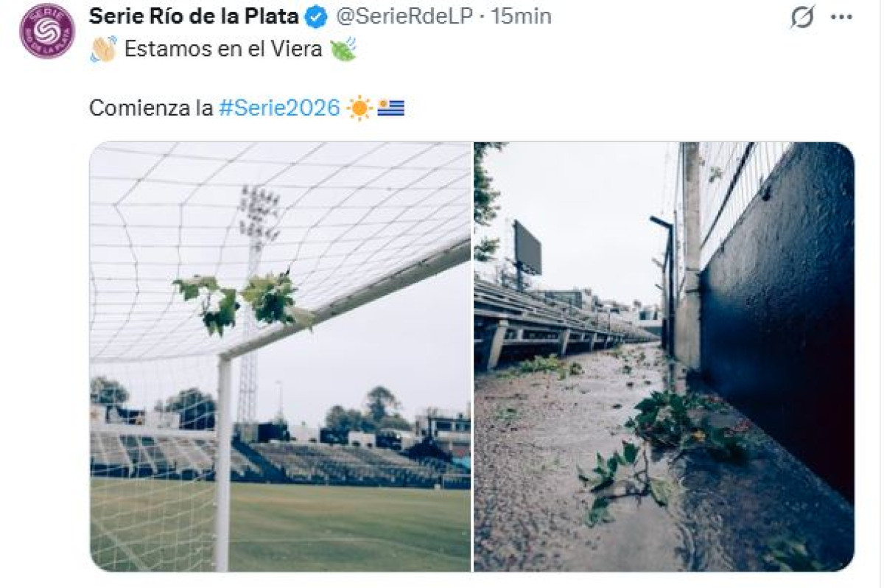Click the "Estamos en el Viera" text
Screen dimensions: 884x588
pyautogui.click(x=223, y=49)
